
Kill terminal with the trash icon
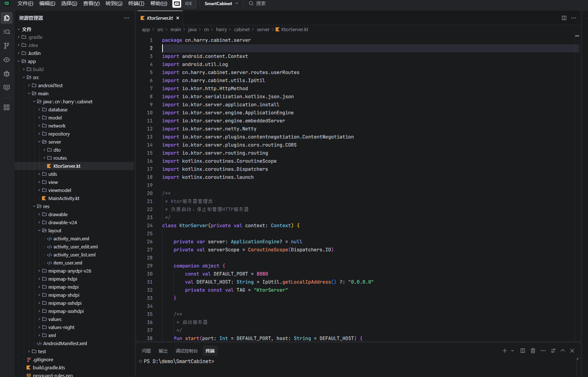(x=533, y=351)
